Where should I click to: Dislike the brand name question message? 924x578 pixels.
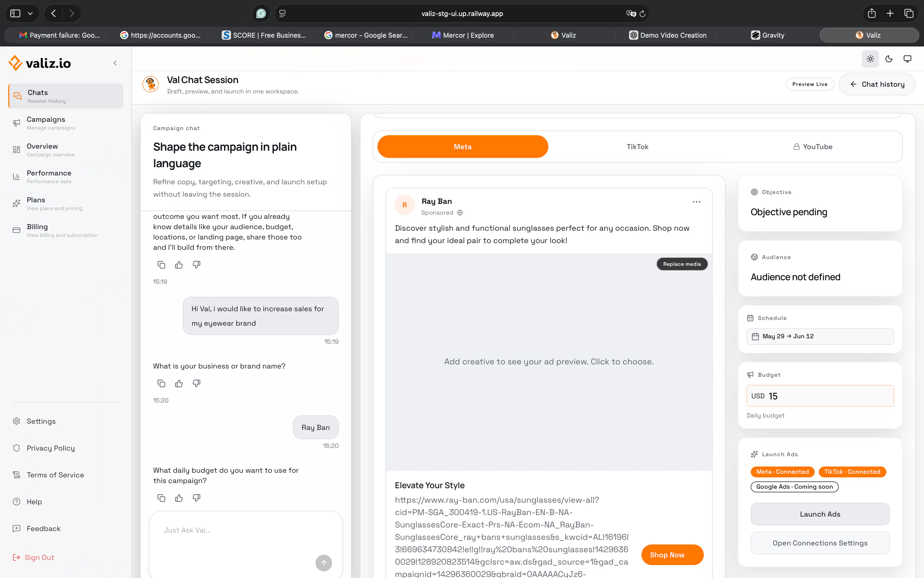(x=196, y=383)
